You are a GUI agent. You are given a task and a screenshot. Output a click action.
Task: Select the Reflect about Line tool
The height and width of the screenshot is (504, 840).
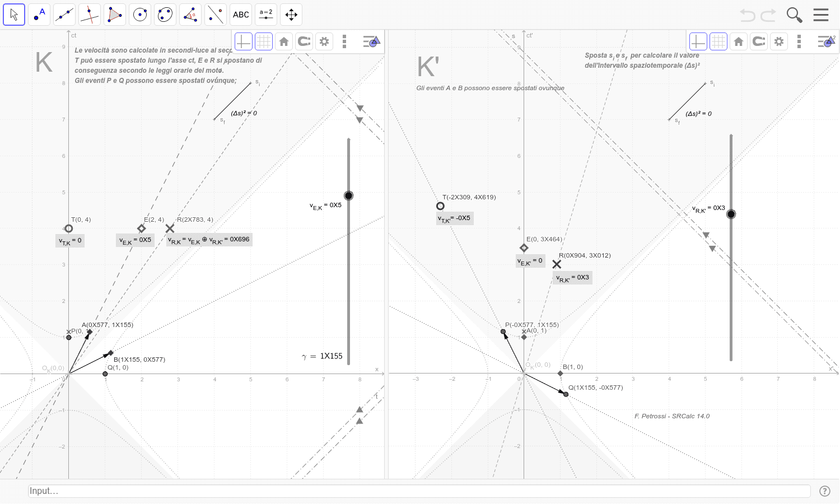(x=216, y=15)
